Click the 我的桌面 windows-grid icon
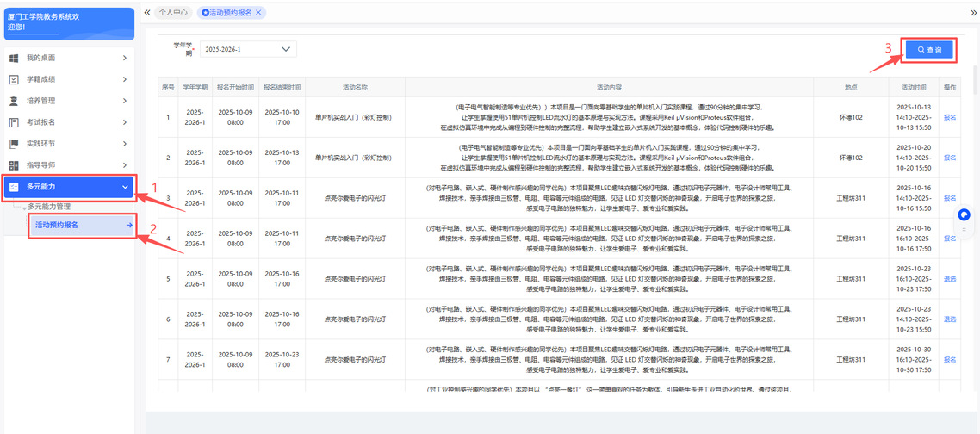Screen dimensions: 980x434 tap(14, 58)
